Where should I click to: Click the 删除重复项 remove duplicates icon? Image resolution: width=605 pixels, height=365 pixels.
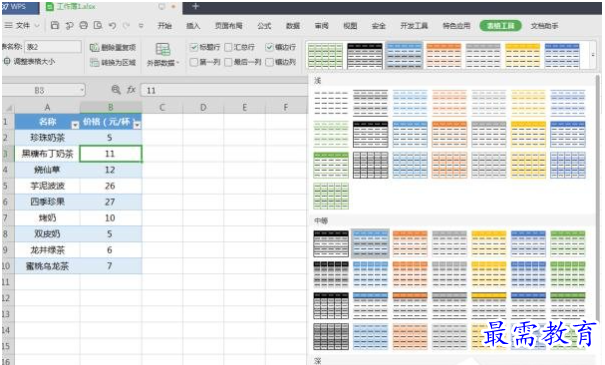click(94, 47)
